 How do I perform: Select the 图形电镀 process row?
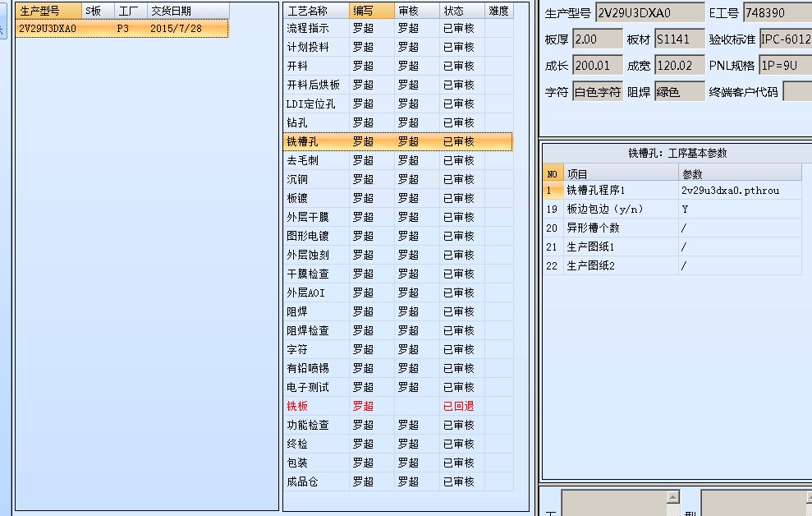(398, 237)
